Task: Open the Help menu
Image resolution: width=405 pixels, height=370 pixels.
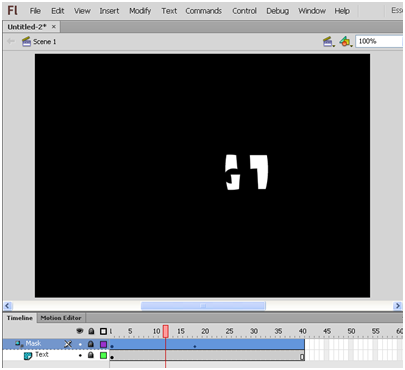Action: [x=342, y=11]
